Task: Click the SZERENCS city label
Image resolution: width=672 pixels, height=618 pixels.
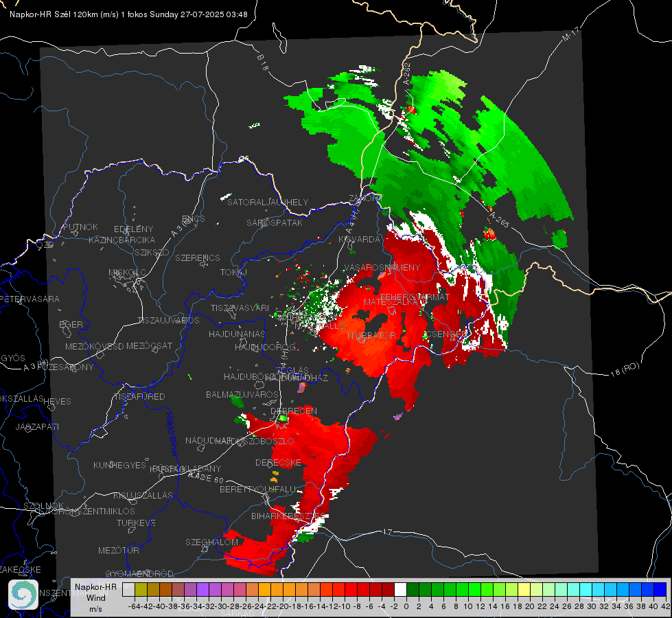Action: coord(198,257)
